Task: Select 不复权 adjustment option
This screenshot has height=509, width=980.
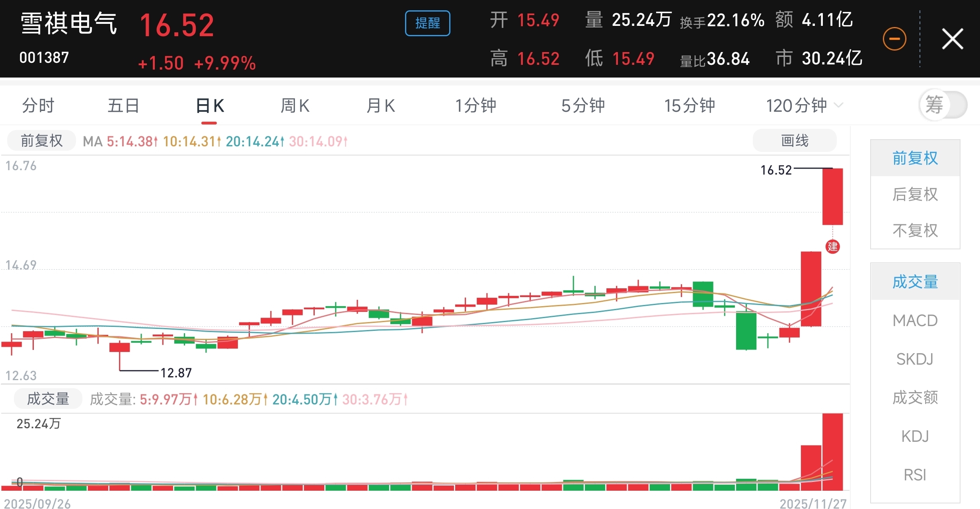Action: click(915, 231)
